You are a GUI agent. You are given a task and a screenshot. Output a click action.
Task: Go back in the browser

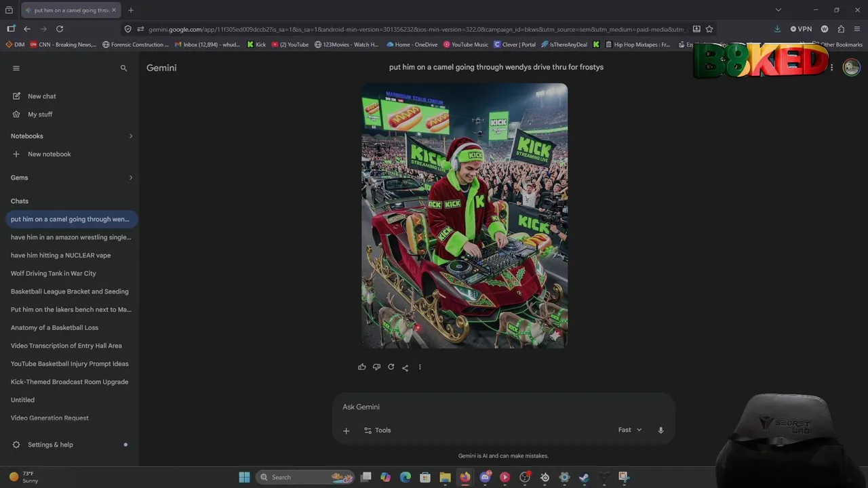tap(27, 29)
